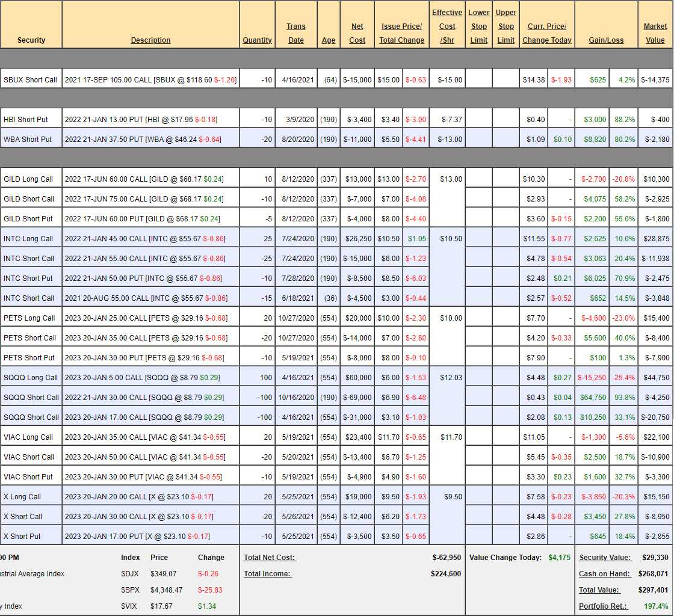Select the X Short Put security cell
Screen dimensions: 674x616
click(22, 537)
